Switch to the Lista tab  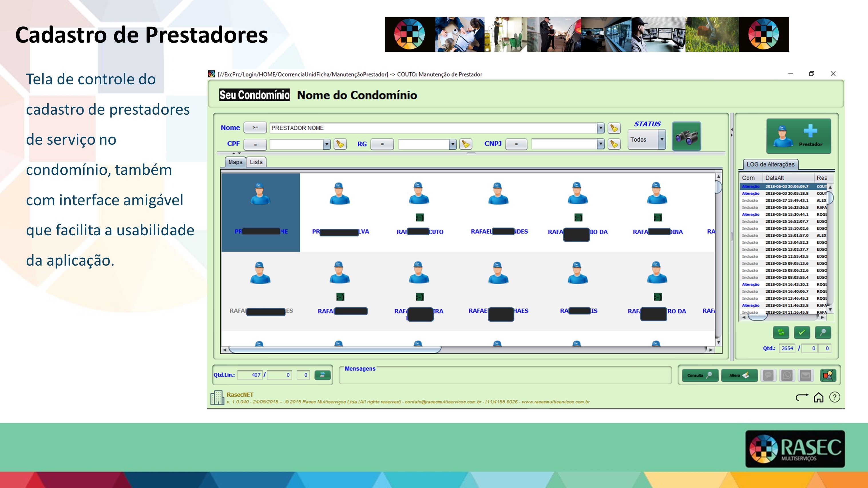(x=256, y=162)
